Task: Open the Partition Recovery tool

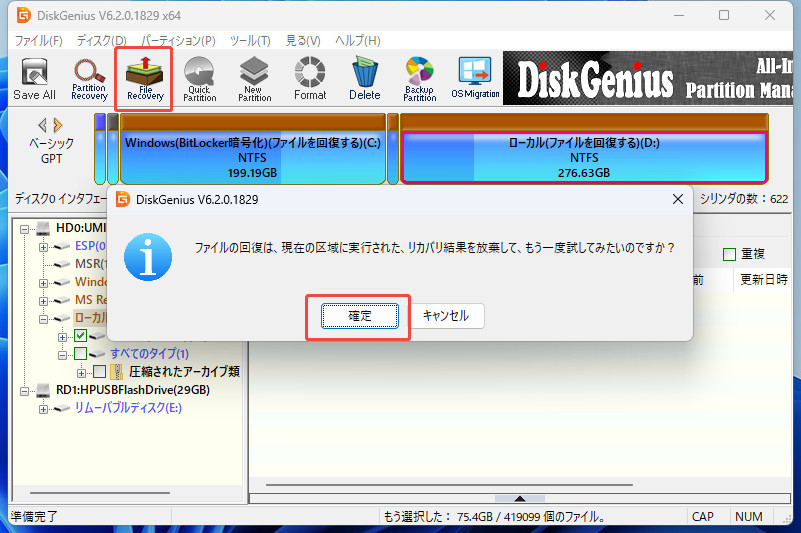Action: (89, 78)
